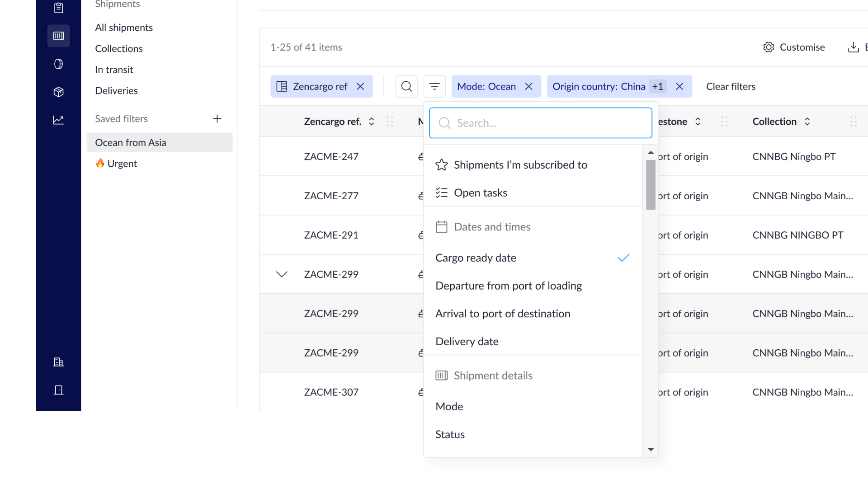Remove the Mode: Ocean filter chip
The image size is (868, 488).
(x=528, y=86)
